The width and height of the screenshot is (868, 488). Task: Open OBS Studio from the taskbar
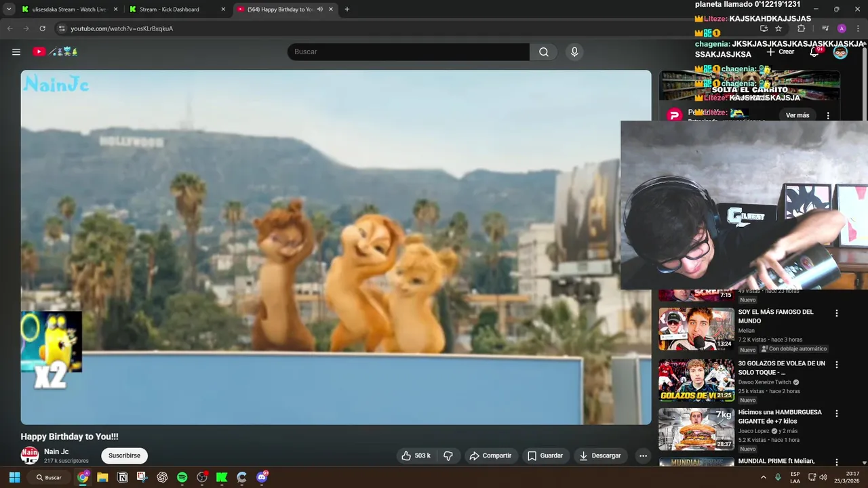(202, 477)
